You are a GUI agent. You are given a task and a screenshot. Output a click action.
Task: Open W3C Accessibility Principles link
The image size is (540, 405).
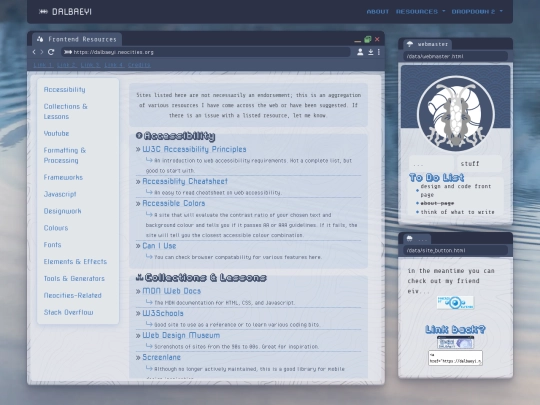pyautogui.click(x=194, y=149)
